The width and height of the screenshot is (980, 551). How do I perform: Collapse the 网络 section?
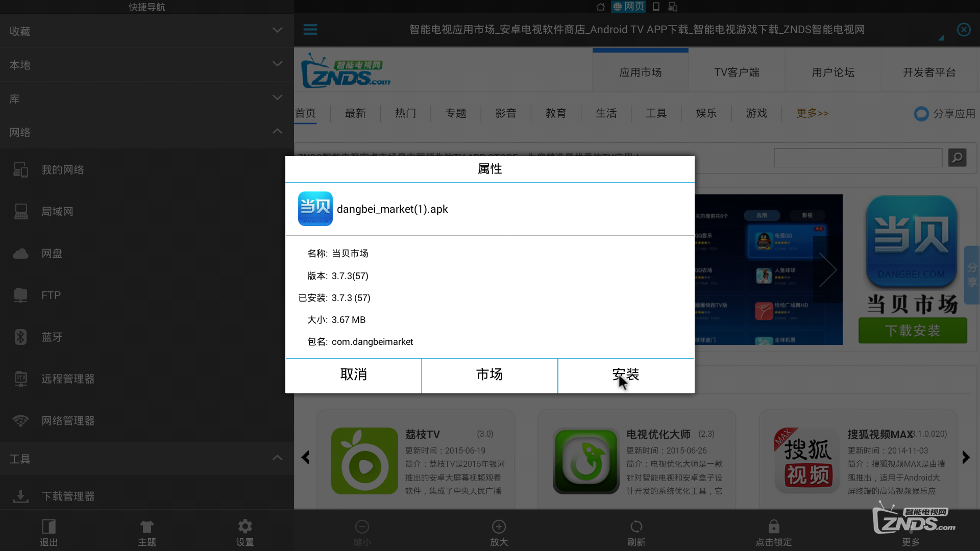tap(146, 132)
